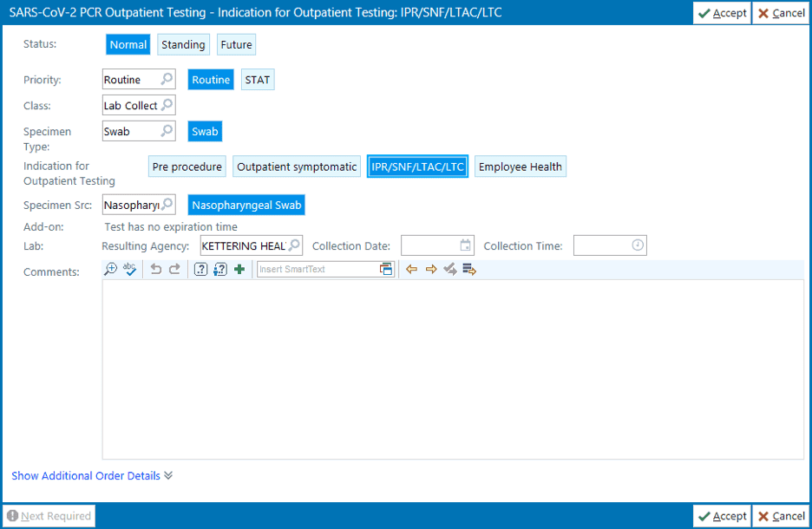
Task: Select Employee Health as testing indication
Action: (520, 166)
